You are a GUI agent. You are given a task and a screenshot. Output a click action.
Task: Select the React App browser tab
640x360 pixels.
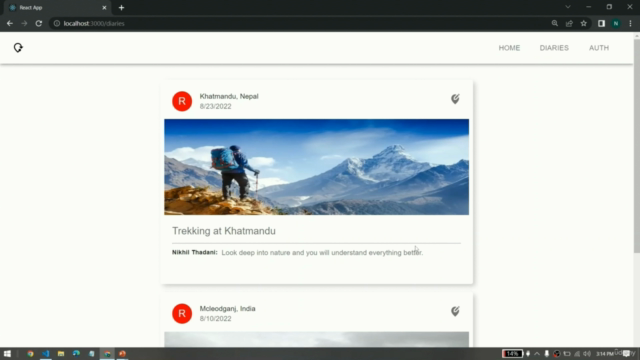(57, 8)
